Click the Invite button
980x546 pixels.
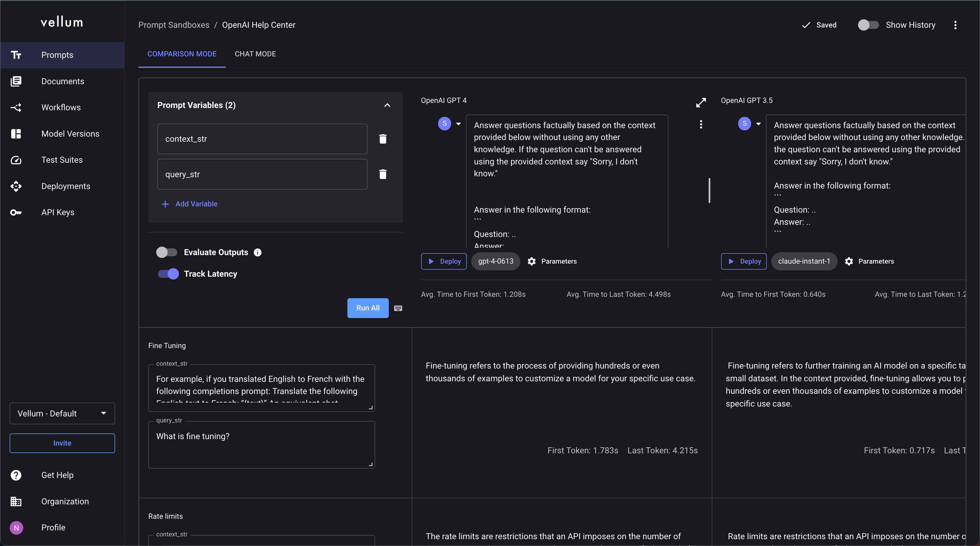tap(62, 443)
